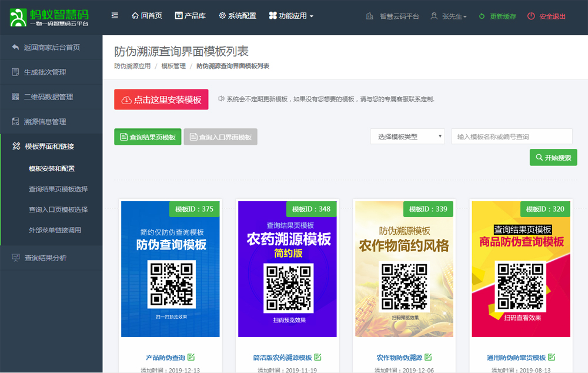The height and width of the screenshot is (373, 588).
Task: Click the 模板管理 breadcrumb link
Action: (x=173, y=66)
